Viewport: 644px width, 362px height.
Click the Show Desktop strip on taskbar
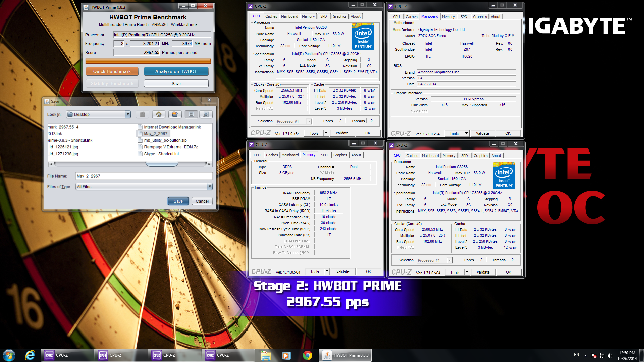[x=641, y=355]
